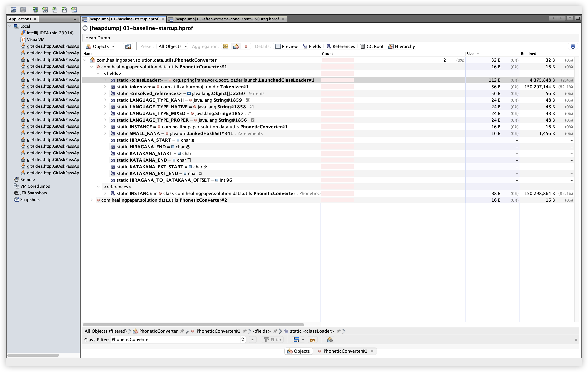This screenshot has height=372, width=588.
Task: Open the Objects view dropdown
Action: [100, 46]
